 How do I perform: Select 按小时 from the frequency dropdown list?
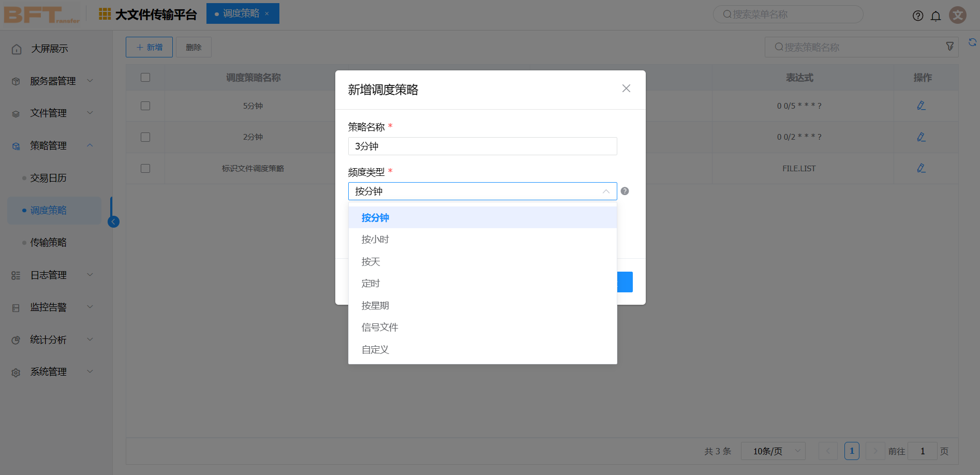coord(375,239)
